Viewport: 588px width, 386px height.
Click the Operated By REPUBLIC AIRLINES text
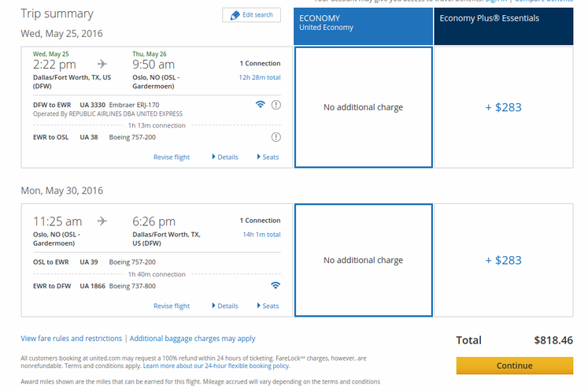click(x=108, y=113)
